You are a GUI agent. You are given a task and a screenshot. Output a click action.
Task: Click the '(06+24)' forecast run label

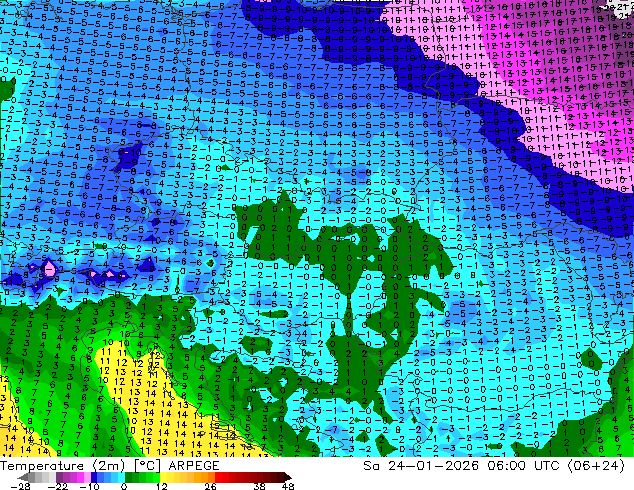(596, 466)
